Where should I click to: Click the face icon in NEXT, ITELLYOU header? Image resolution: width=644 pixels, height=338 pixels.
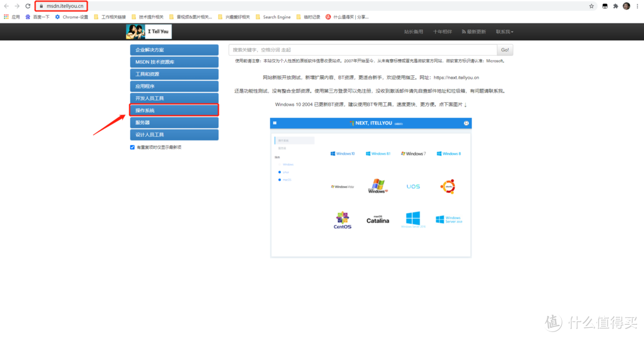pyautogui.click(x=466, y=123)
